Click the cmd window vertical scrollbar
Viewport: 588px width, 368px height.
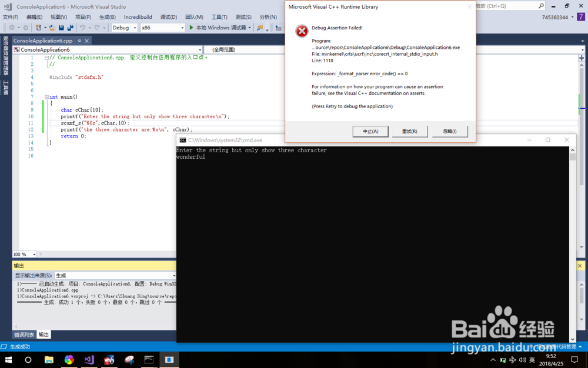point(572,245)
